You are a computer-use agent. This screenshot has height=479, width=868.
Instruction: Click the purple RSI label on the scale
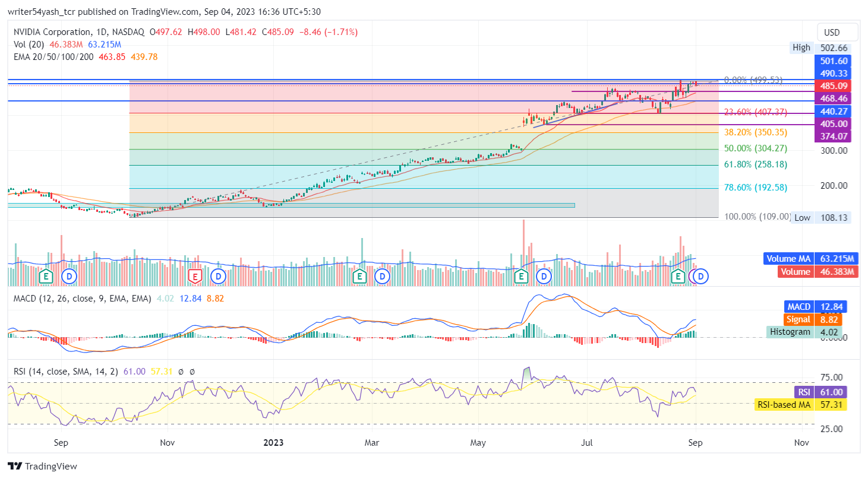(x=804, y=392)
